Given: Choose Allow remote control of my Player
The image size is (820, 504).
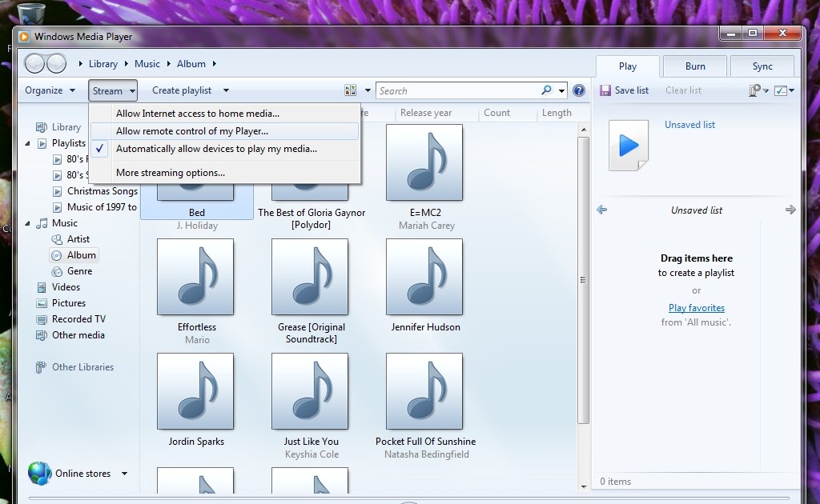Looking at the screenshot, I should coord(225,131).
